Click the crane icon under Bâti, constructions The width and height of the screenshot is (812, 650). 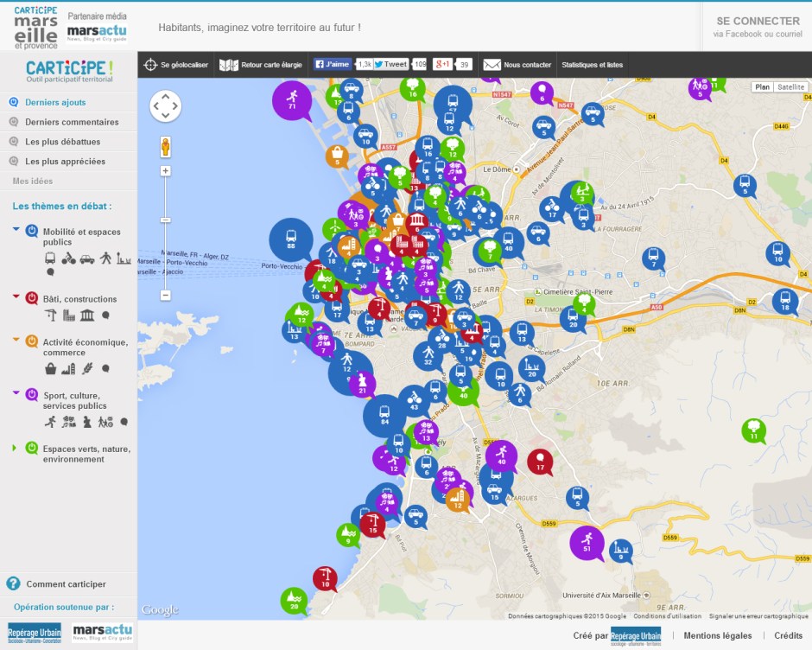tap(50, 315)
